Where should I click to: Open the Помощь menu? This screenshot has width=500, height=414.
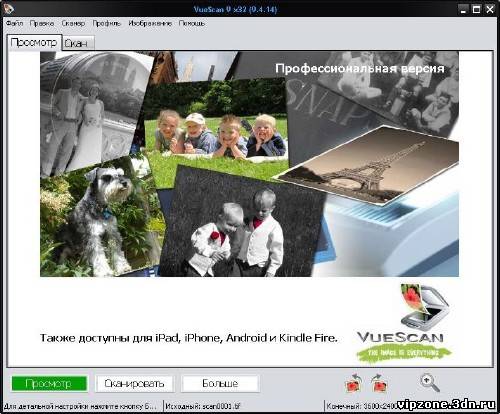tap(192, 23)
